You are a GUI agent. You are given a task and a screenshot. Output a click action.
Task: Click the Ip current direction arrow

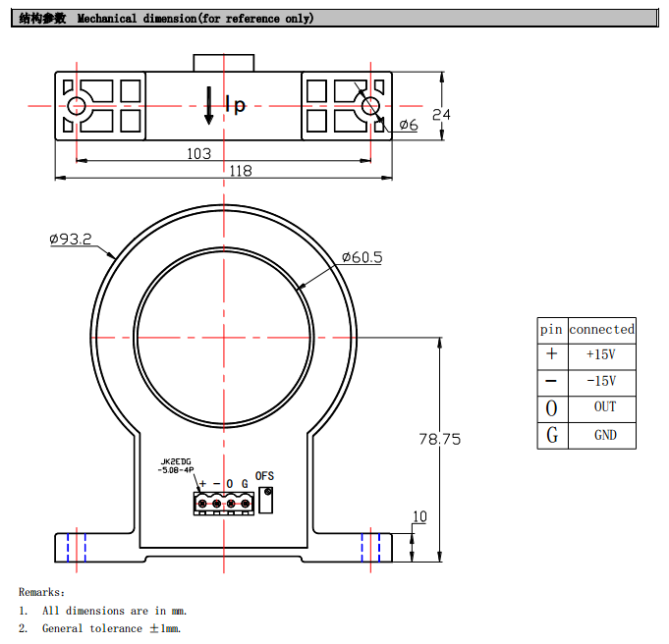(x=208, y=105)
